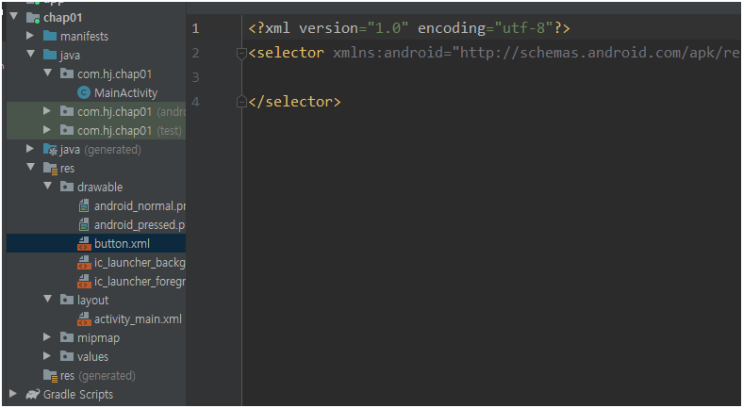Click the layout folder icon

coord(67,300)
